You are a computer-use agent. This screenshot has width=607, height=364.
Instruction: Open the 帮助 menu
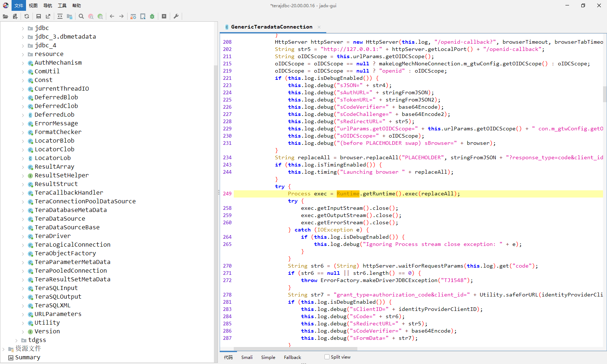(77, 5)
